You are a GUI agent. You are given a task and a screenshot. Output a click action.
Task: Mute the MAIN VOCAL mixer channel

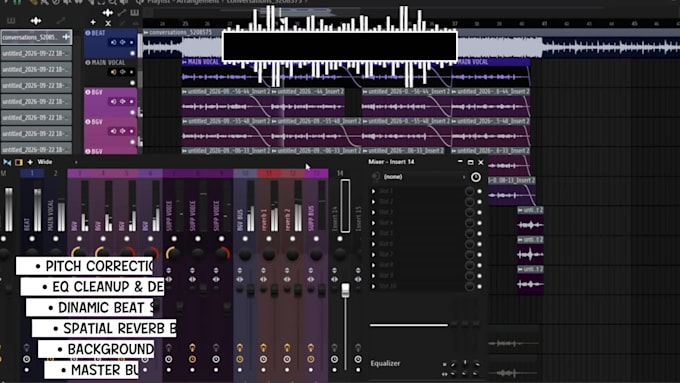point(56,239)
